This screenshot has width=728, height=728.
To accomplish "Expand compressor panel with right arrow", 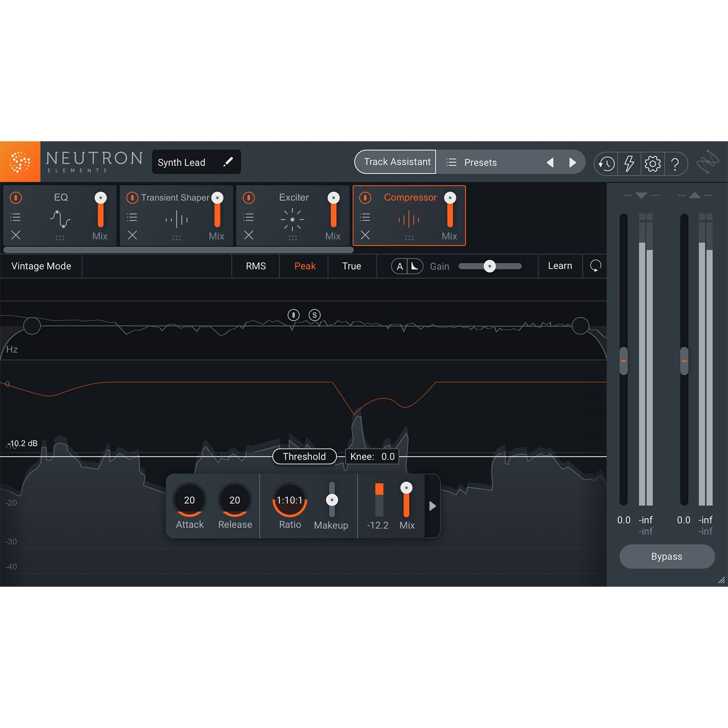I will click(x=432, y=506).
